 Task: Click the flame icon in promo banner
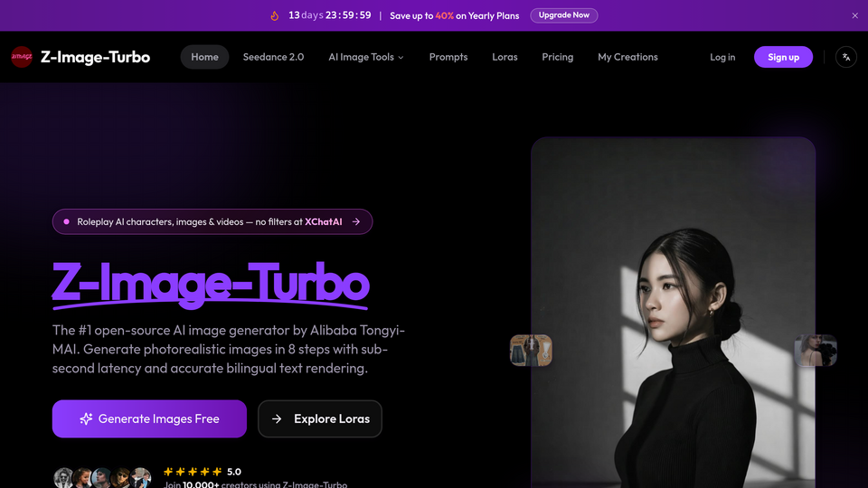coord(275,15)
